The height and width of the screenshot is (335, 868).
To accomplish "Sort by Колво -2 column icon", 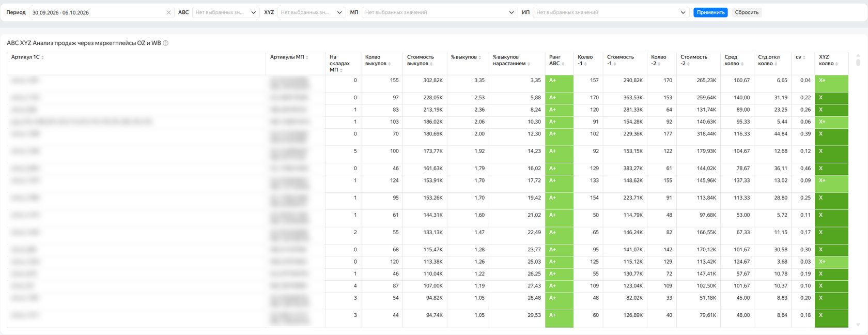I will coord(659,64).
